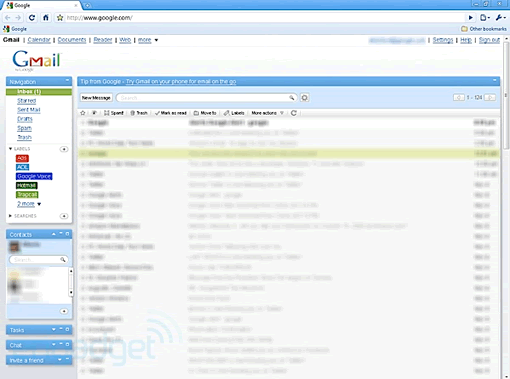Bookmark page with the star icon

pyautogui.click(x=60, y=18)
